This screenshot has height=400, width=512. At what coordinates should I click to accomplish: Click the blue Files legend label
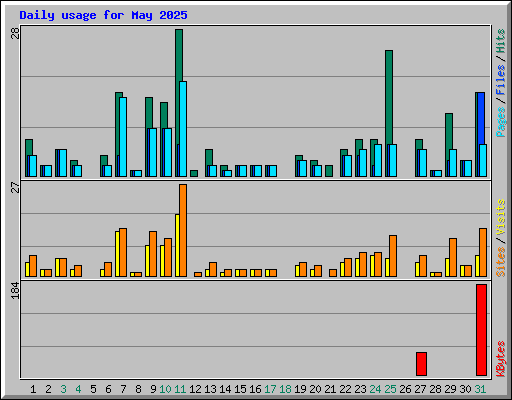(500, 79)
